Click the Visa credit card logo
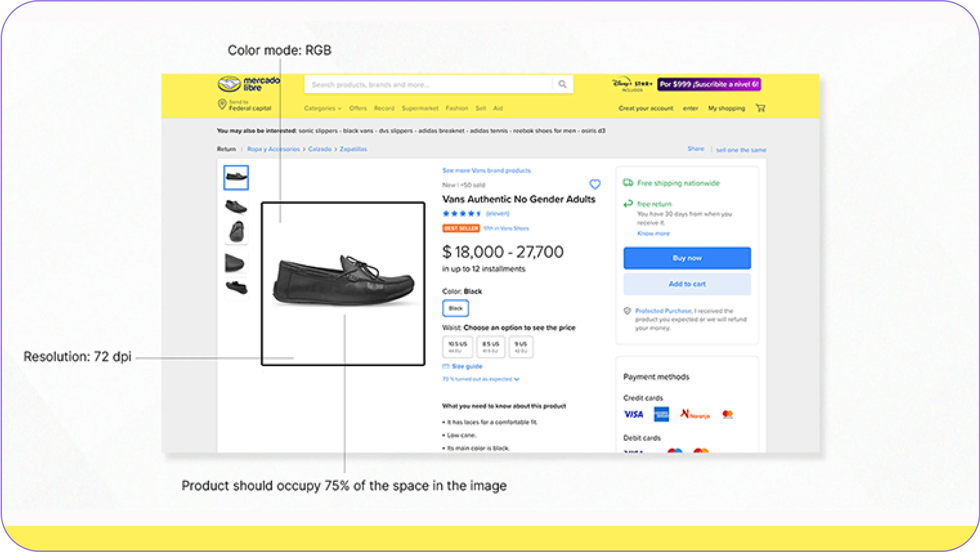This screenshot has width=980, height=552. tap(633, 414)
